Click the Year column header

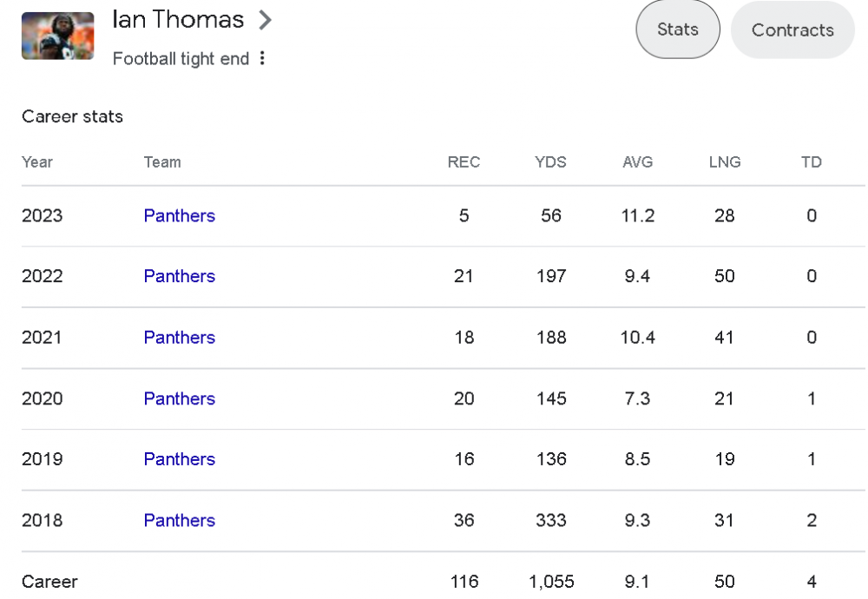tap(37, 161)
